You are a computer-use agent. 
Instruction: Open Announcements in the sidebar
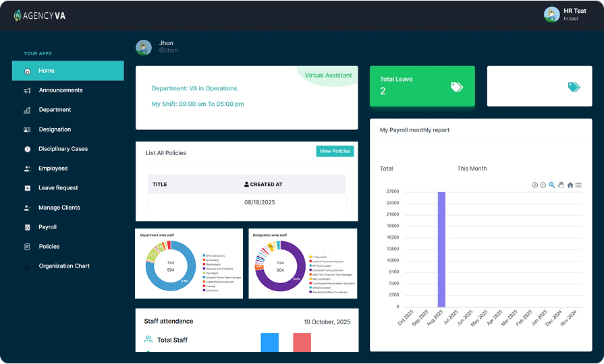pos(61,90)
